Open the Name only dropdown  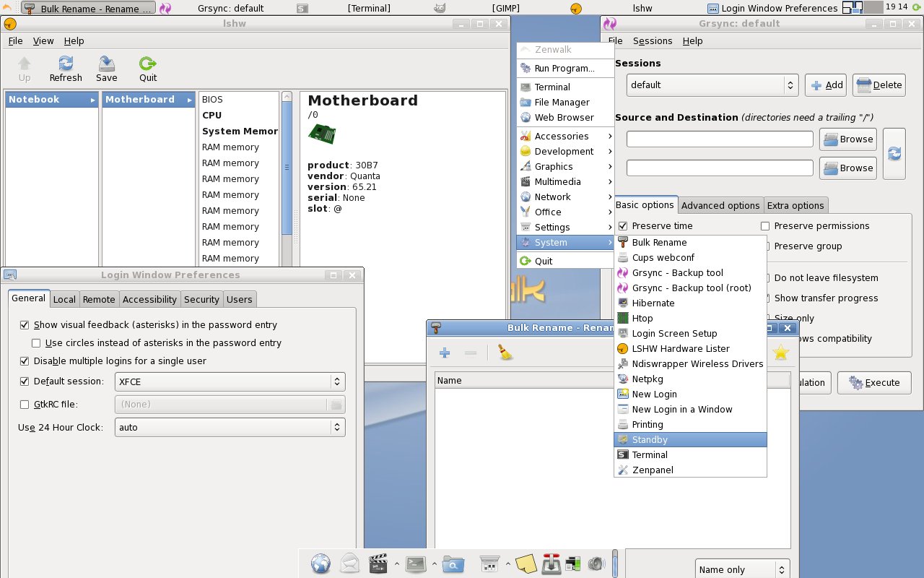[x=742, y=569]
